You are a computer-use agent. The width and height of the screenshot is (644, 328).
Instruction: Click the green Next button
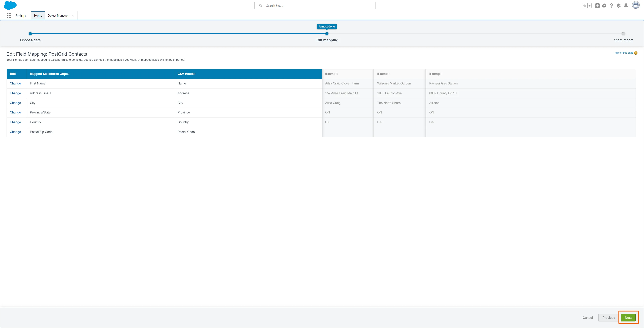click(x=628, y=317)
